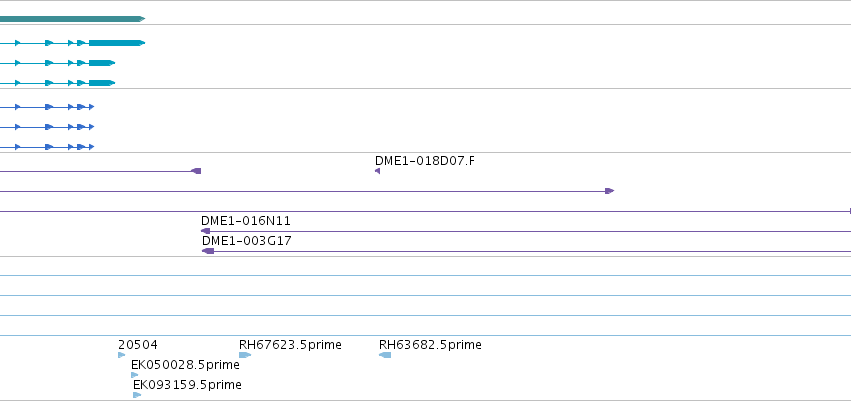
Task: Select the thick teal gene bar at top
Action: [x=72, y=19]
